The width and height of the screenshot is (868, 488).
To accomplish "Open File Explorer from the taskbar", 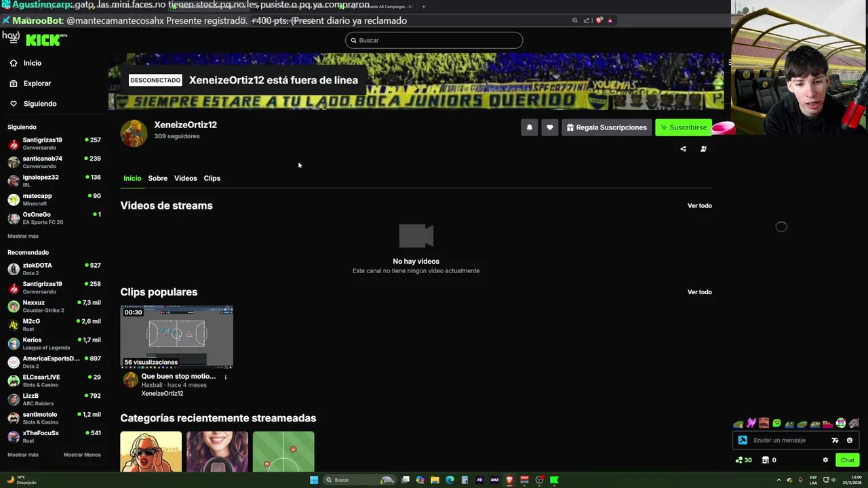I will tap(435, 480).
